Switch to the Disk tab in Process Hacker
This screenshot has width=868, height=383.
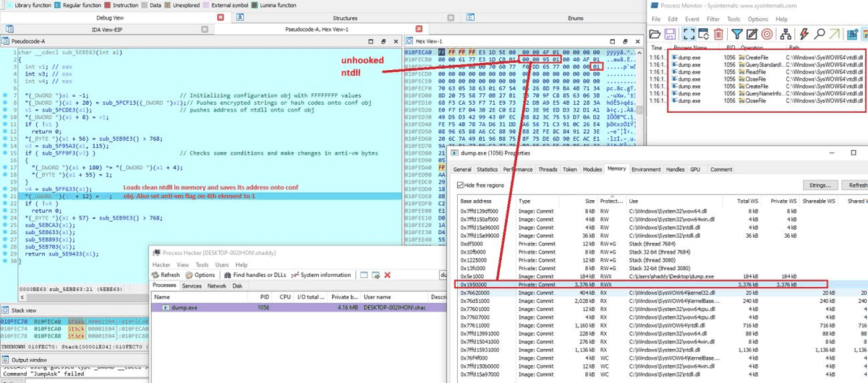(237, 285)
